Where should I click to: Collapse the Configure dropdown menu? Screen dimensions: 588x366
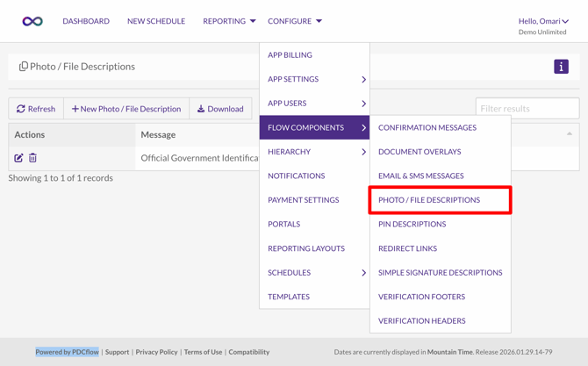pyautogui.click(x=295, y=21)
